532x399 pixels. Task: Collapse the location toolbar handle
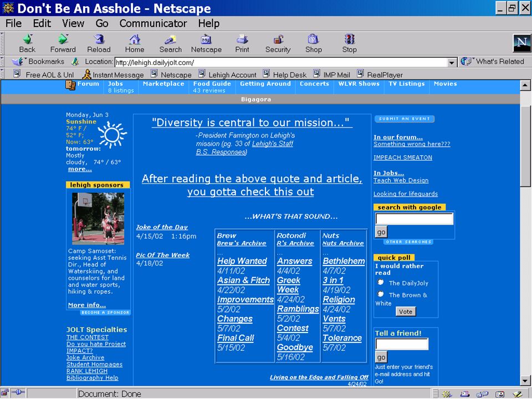[x=2, y=62]
